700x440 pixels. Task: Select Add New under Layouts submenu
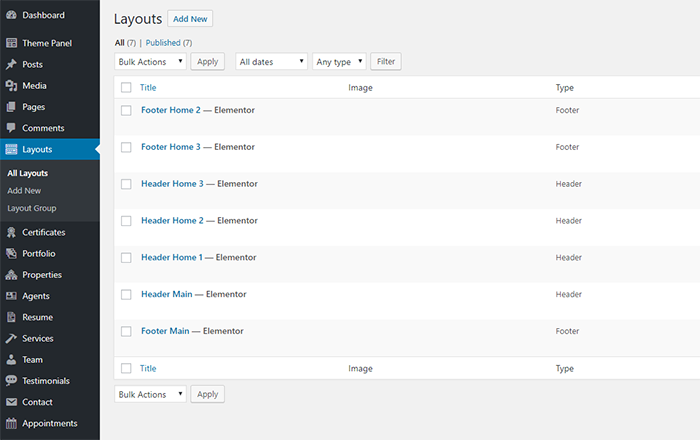tap(24, 191)
